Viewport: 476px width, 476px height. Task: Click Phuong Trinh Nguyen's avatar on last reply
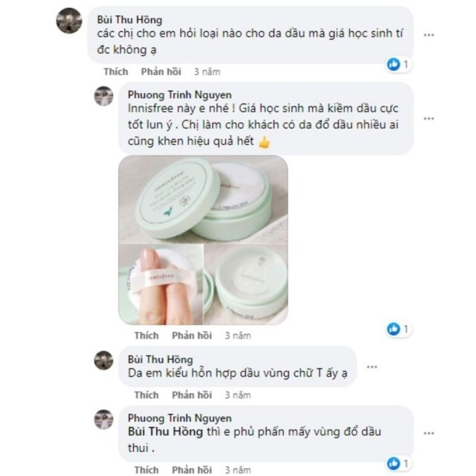click(104, 419)
